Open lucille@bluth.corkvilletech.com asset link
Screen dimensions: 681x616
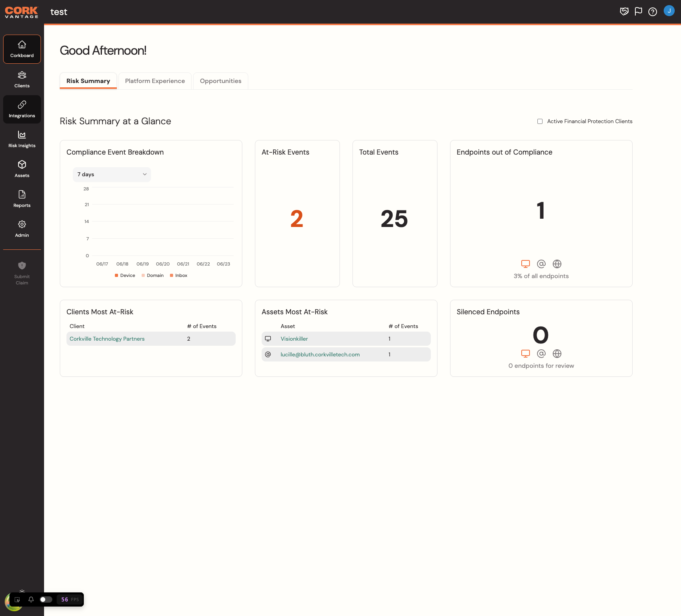click(x=320, y=354)
